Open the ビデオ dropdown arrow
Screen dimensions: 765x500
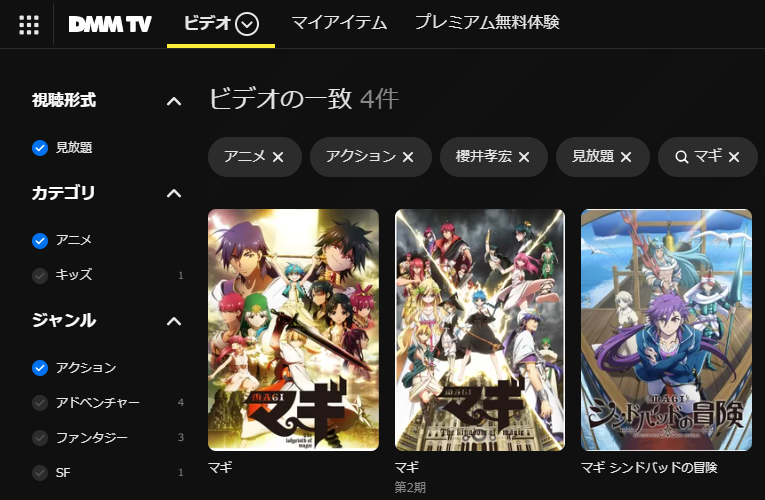tap(247, 24)
